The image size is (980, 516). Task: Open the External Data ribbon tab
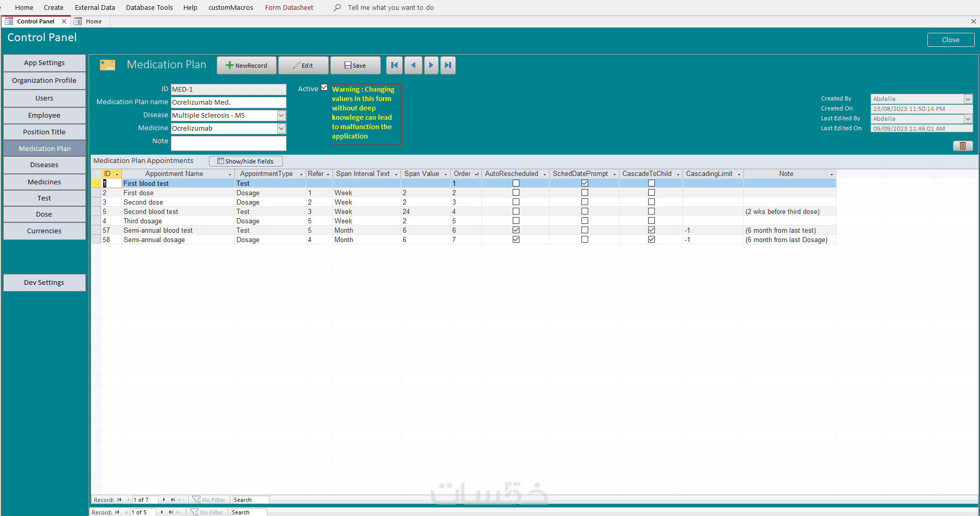click(95, 7)
